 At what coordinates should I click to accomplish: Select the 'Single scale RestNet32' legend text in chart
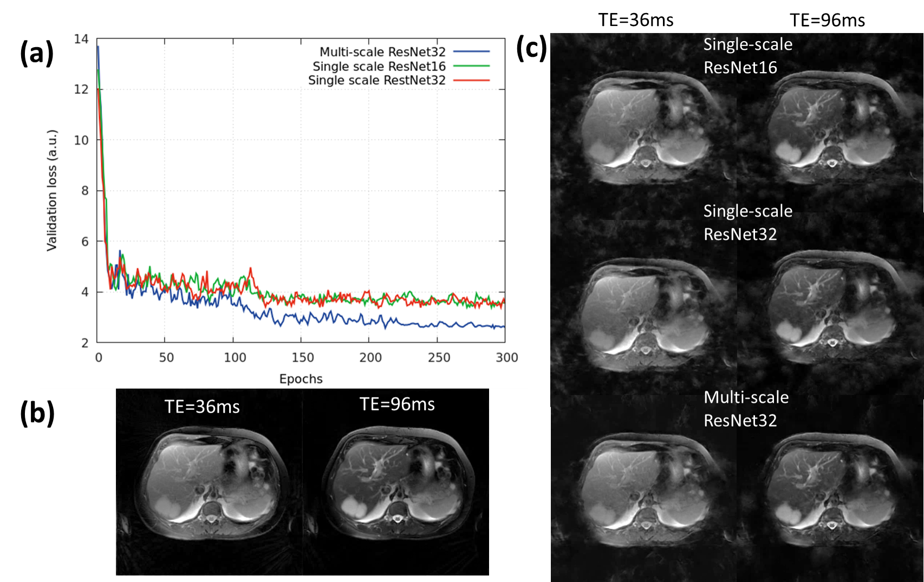[x=377, y=80]
